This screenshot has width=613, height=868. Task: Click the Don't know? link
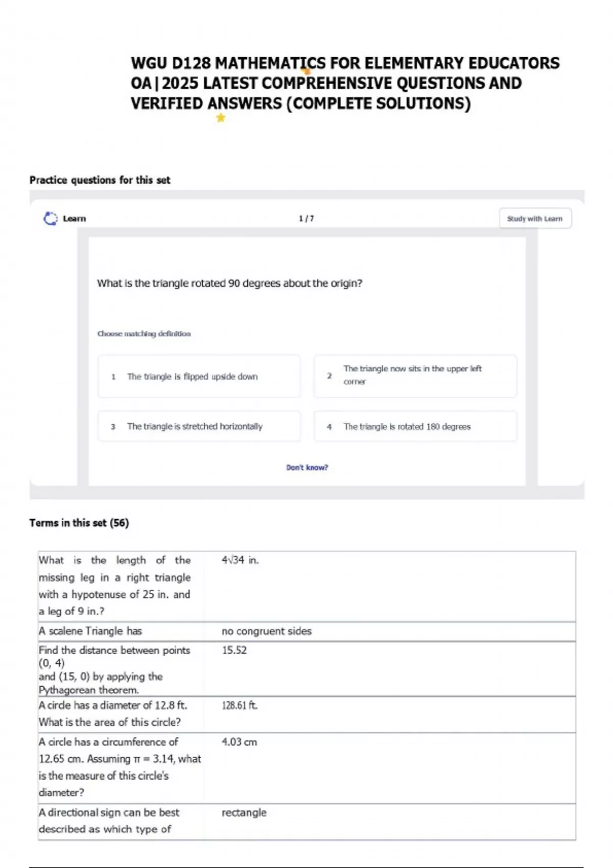307,468
